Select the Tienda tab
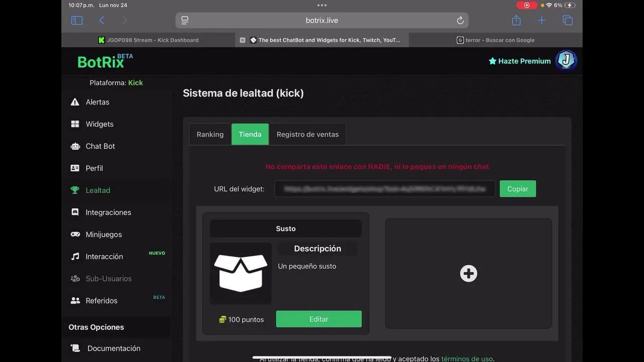The image size is (644, 362). (x=250, y=134)
